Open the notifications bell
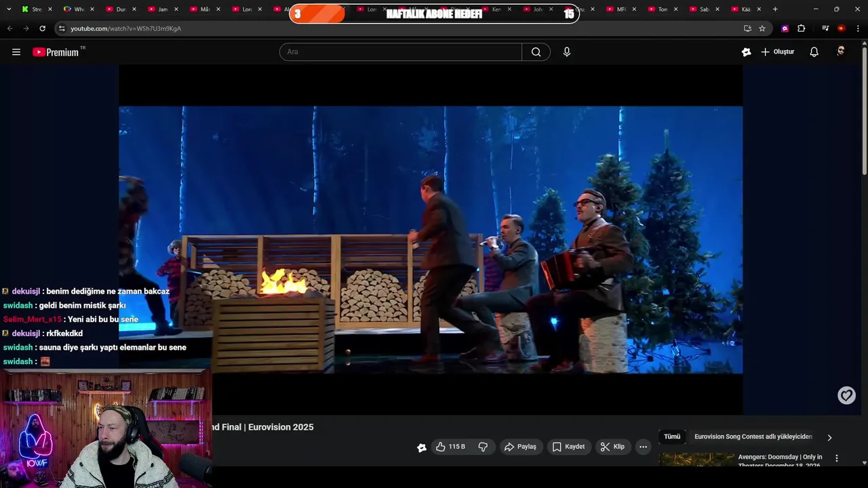This screenshot has width=868, height=488. point(814,52)
